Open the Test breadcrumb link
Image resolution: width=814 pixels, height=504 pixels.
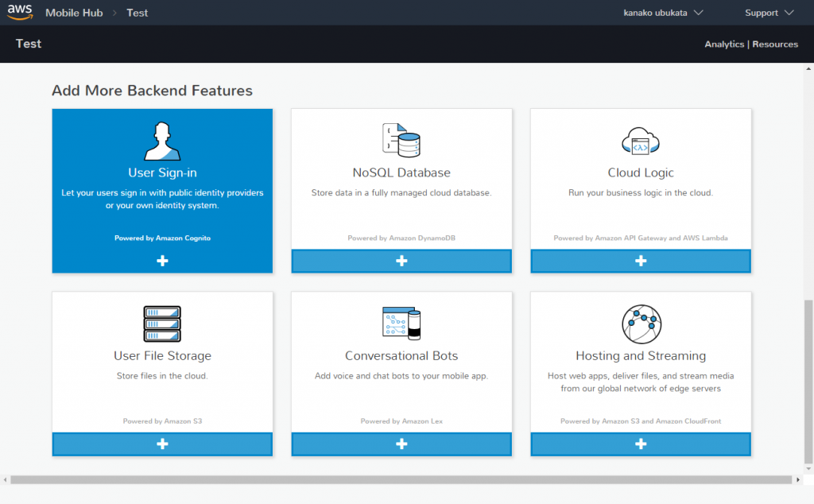point(137,13)
